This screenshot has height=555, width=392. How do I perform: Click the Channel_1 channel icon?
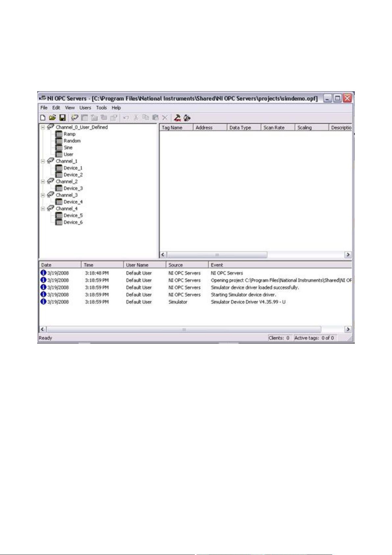click(x=50, y=161)
